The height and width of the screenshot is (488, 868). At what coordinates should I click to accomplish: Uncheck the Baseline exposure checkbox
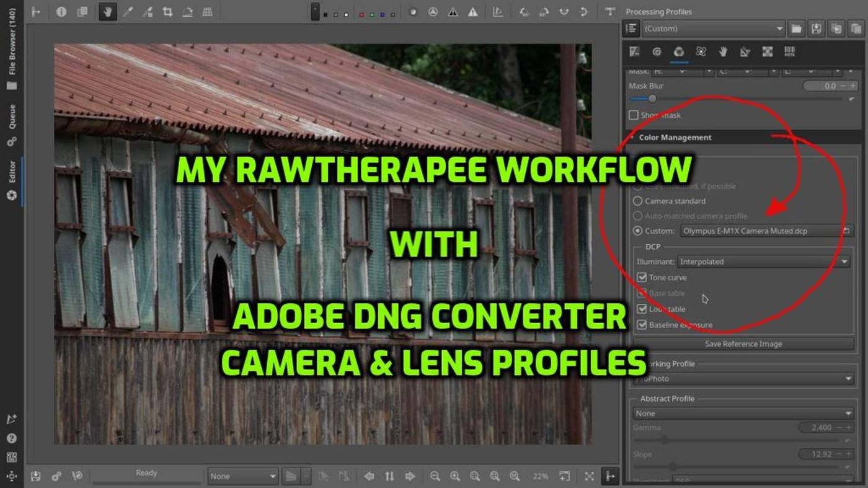coord(642,324)
